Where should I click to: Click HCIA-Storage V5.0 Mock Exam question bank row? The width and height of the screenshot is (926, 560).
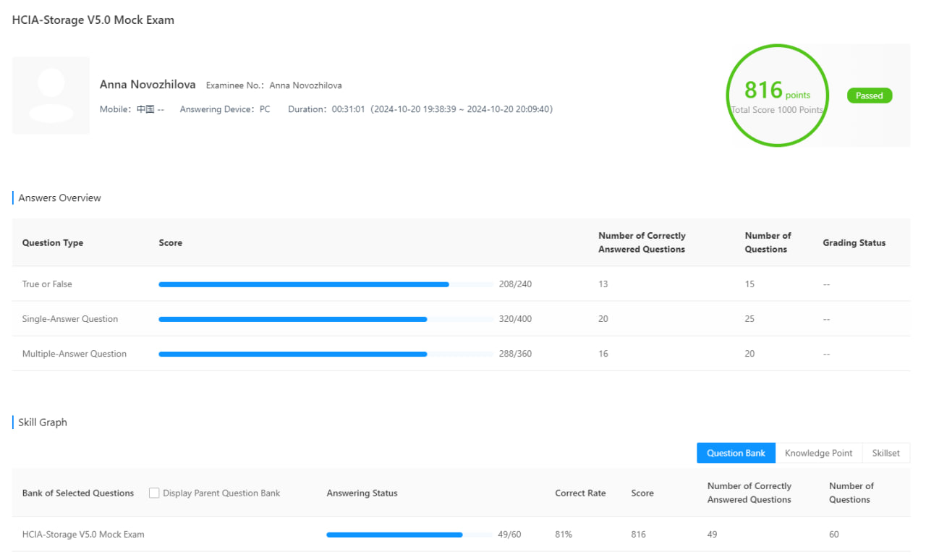[83, 535]
